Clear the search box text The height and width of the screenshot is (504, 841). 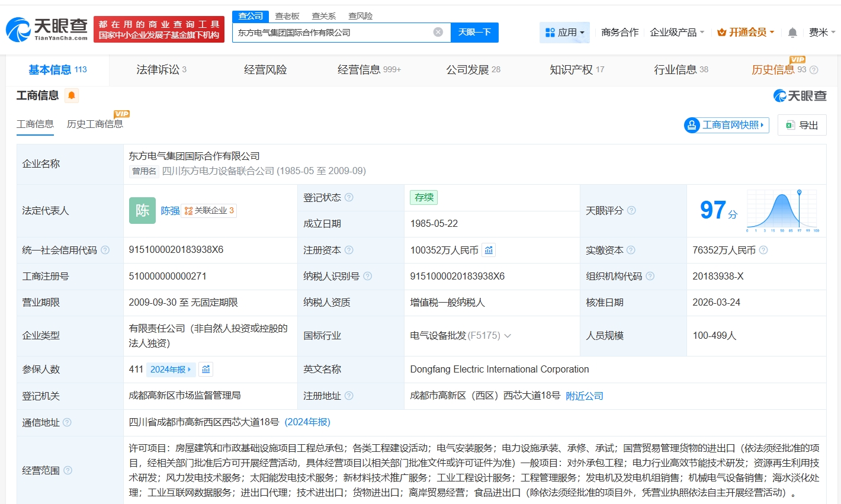pyautogui.click(x=438, y=32)
